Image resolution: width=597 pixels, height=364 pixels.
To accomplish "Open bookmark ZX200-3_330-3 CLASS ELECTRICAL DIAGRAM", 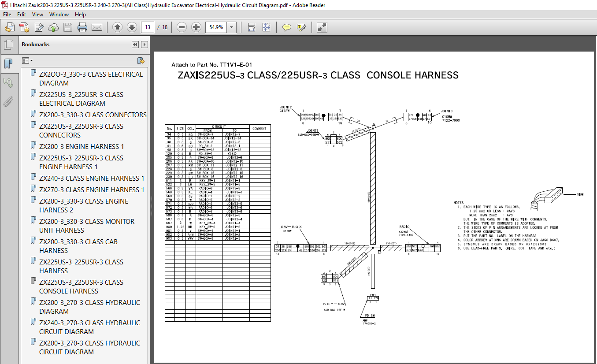I will pyautogui.click(x=91, y=78).
